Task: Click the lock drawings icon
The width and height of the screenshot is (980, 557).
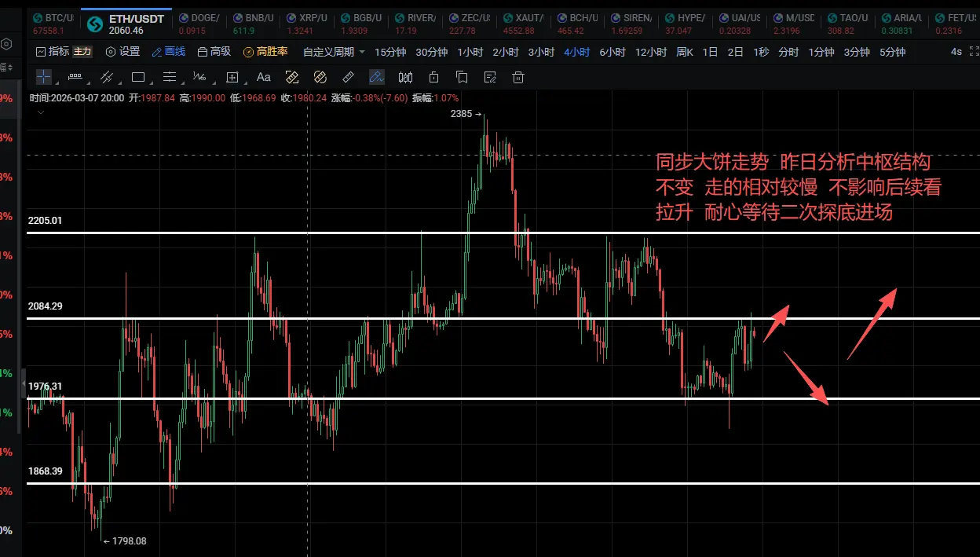Action: coord(433,77)
